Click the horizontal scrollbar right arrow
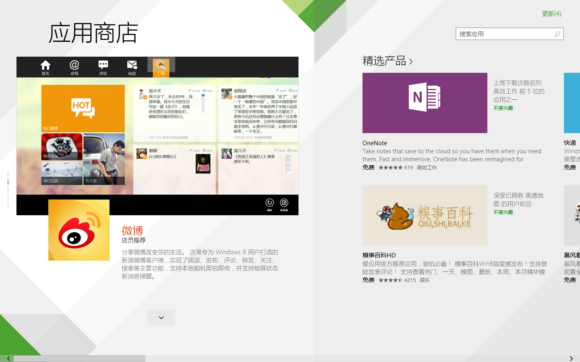This screenshot has width=580, height=362. tap(571, 358)
